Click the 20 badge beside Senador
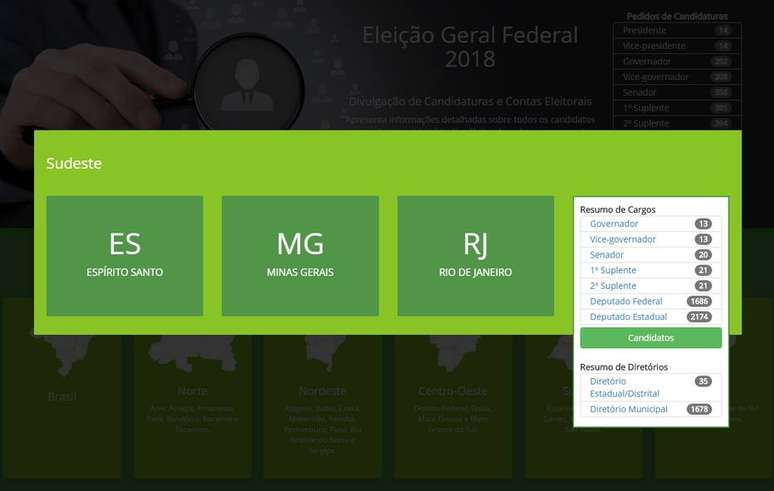The width and height of the screenshot is (774, 491). [703, 255]
